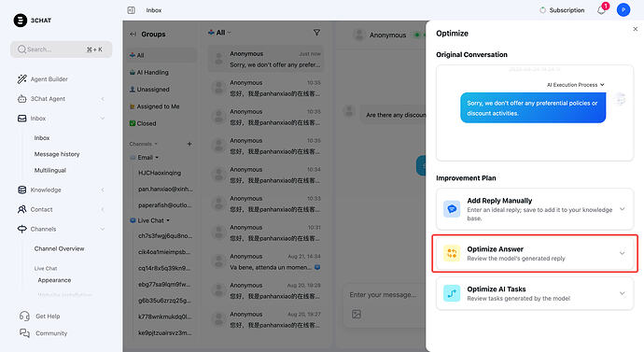644x352 pixels.
Task: Expand the Optimize Answer chevron
Action: point(623,253)
